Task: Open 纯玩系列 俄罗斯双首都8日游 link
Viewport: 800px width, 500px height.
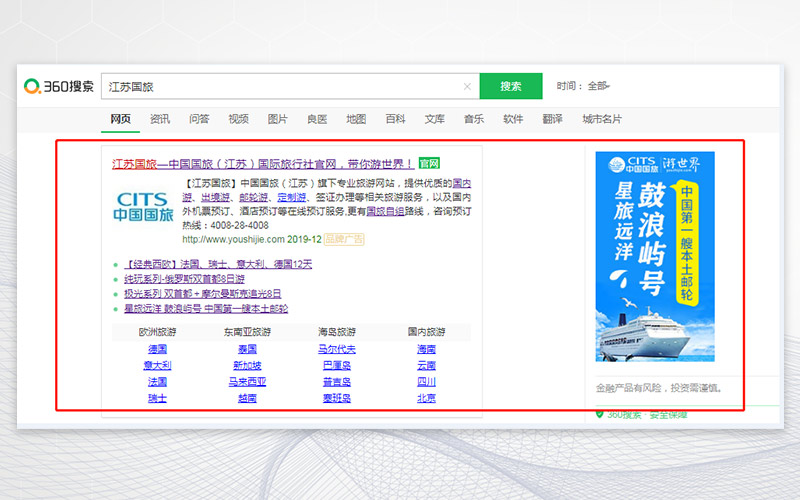Action: 184,279
